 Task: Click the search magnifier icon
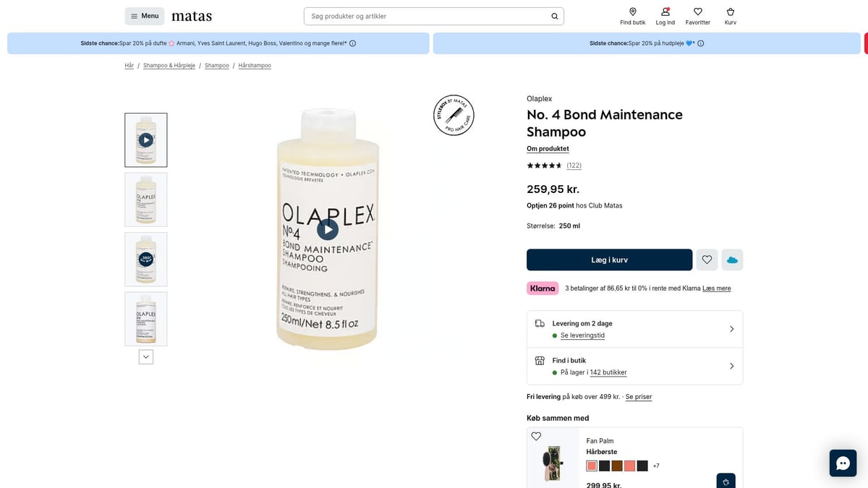[554, 15]
